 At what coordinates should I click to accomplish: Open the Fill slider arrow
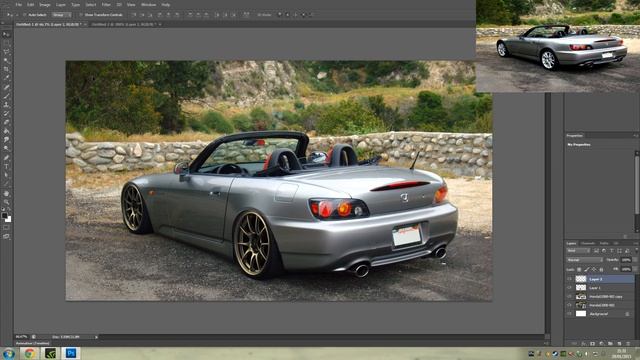pyautogui.click(x=634, y=269)
